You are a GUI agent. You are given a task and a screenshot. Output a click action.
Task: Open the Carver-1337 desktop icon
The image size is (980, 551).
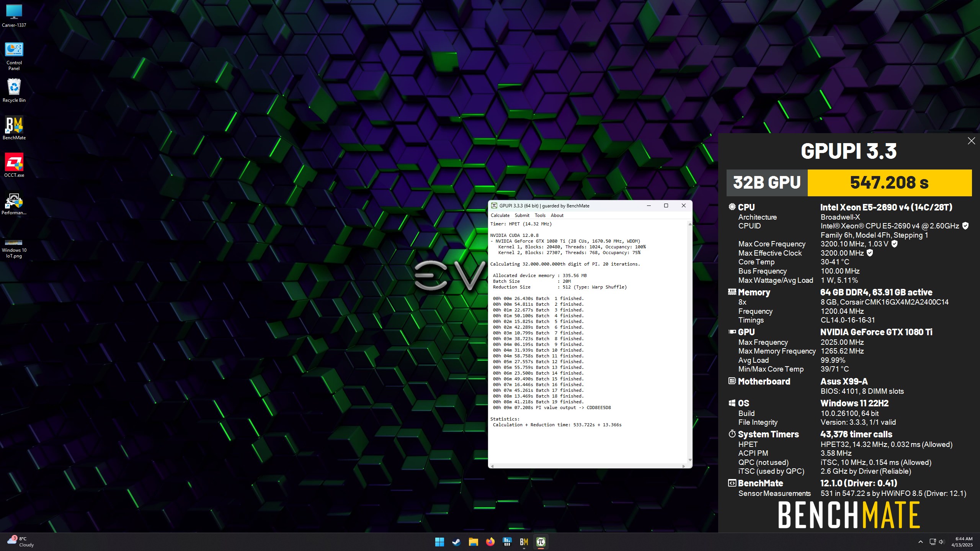[14, 16]
